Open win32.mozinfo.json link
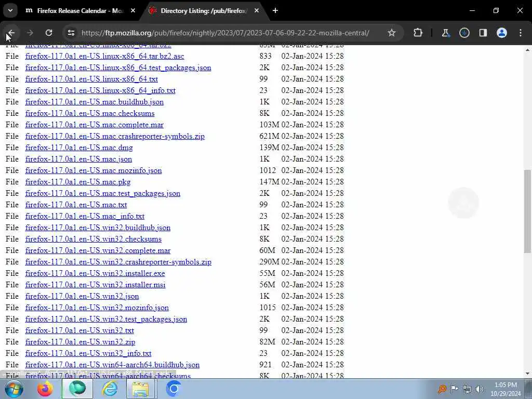Viewport: 532px width, 399px height. click(97, 308)
